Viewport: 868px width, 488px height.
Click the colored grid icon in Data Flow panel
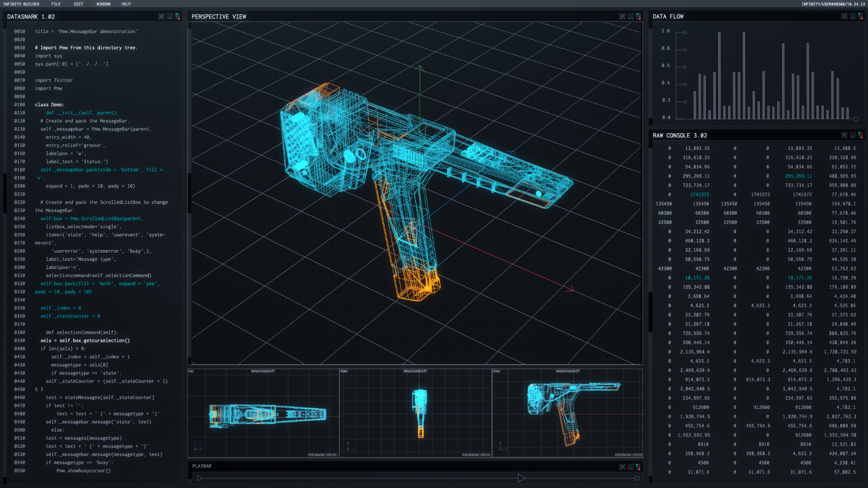click(860, 16)
